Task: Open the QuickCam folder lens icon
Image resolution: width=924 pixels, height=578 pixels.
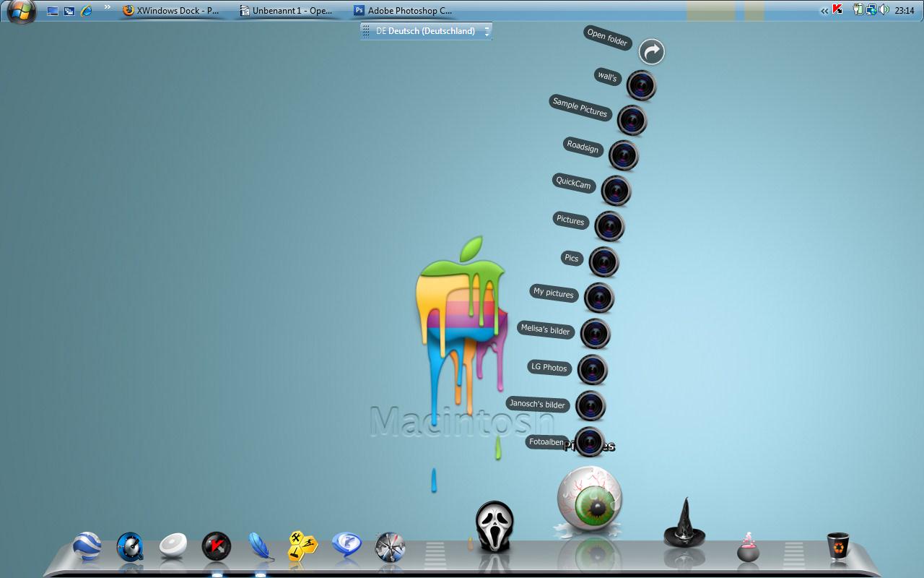Action: point(616,191)
